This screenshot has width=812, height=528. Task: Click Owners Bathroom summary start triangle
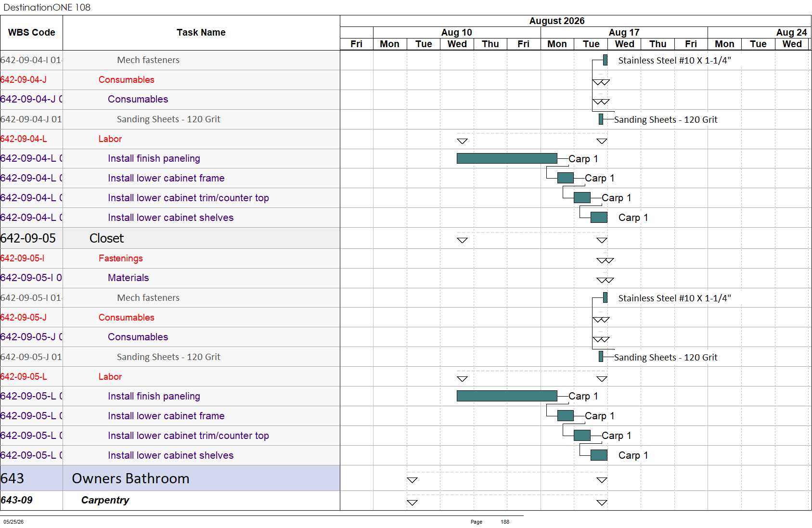point(412,480)
